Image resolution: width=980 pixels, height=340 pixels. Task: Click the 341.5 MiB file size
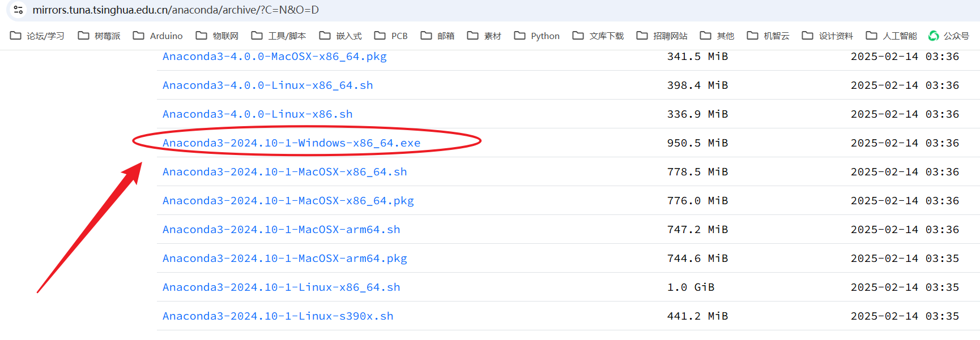point(698,57)
